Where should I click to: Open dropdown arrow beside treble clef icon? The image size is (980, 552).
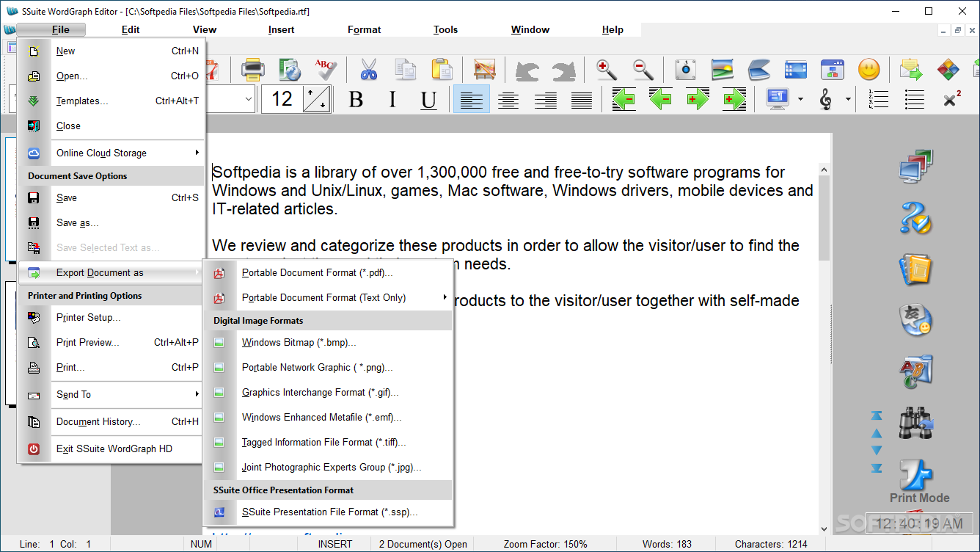pyautogui.click(x=848, y=99)
